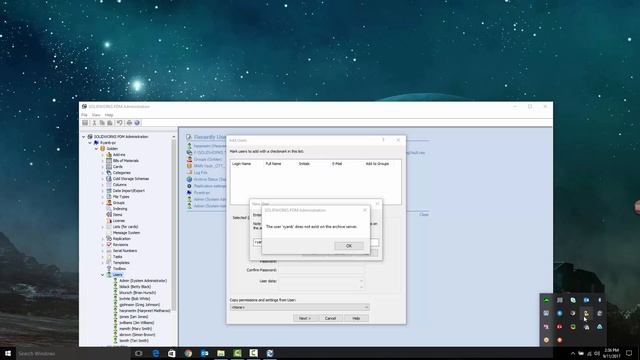The image size is (640, 360).
Task: Open the File menu
Action: pos(84,115)
